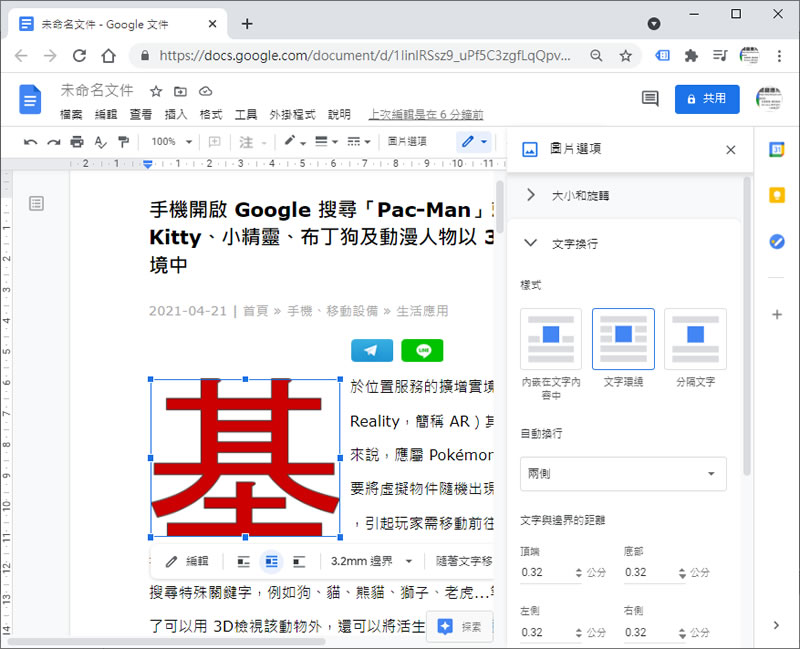Screen dimensions: 800x649
Task: Click the green LINE share button
Action: click(422, 351)
